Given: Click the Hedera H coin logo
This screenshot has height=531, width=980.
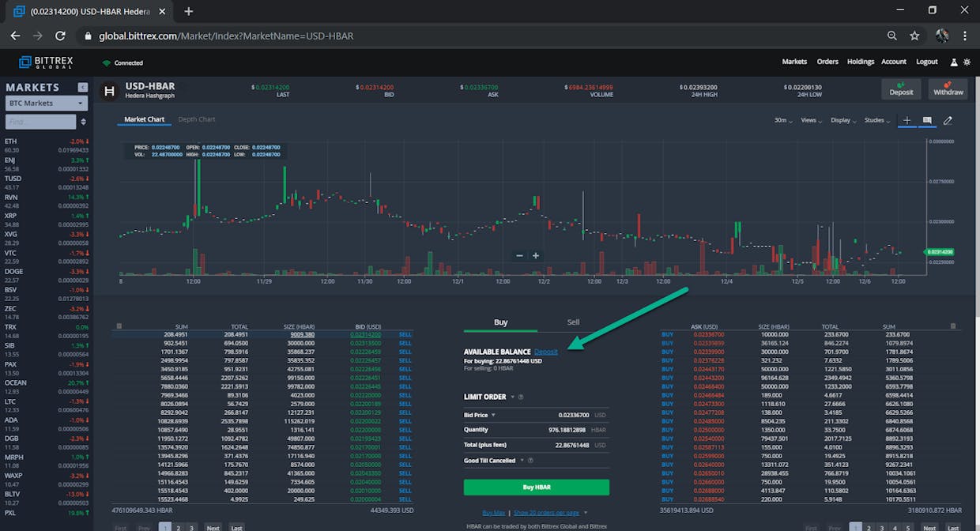Looking at the screenshot, I should 110,92.
